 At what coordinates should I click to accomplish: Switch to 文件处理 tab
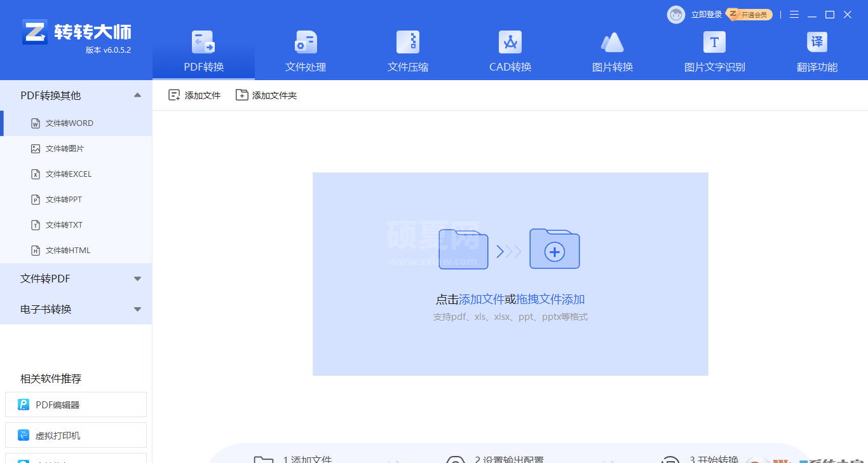306,52
